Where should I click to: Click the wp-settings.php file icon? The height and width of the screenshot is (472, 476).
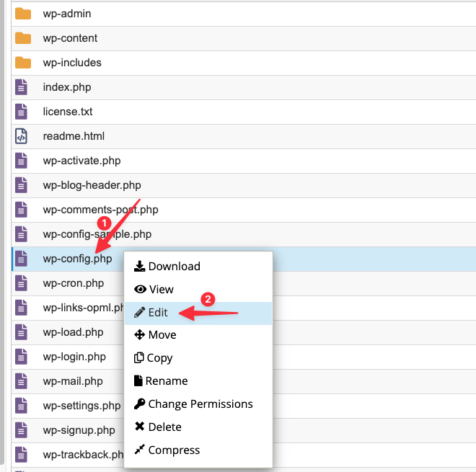(21, 406)
